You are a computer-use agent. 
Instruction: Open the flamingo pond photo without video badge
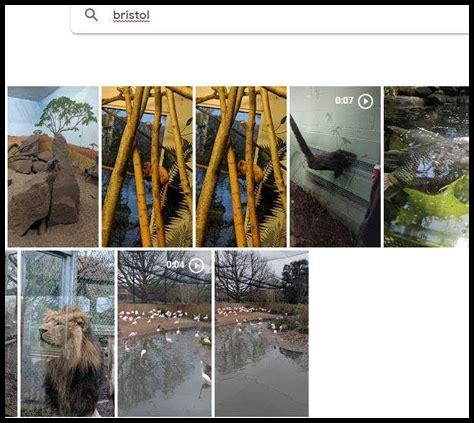[262, 333]
